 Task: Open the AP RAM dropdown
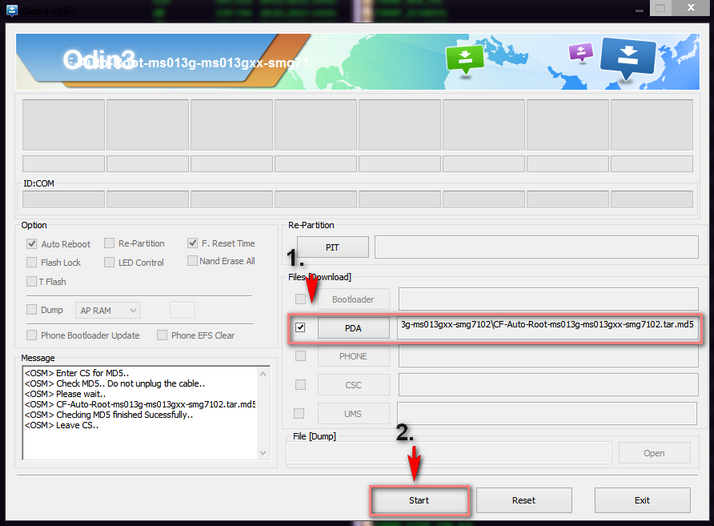click(108, 311)
